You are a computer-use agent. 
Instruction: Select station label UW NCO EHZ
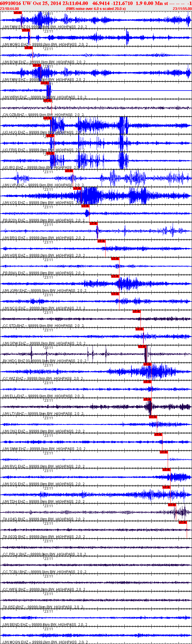[14, 308]
